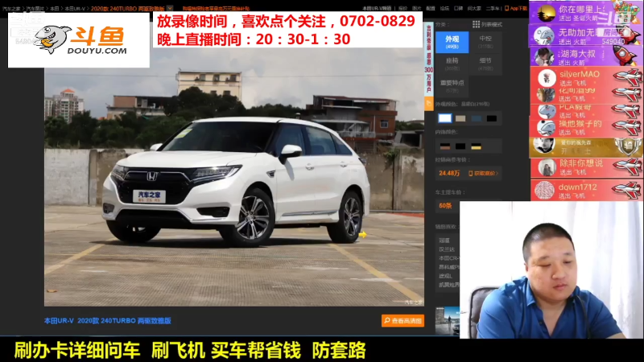Click the 获取底价 price quote link
Screen dimensions: 644x362
pyautogui.click(x=483, y=173)
